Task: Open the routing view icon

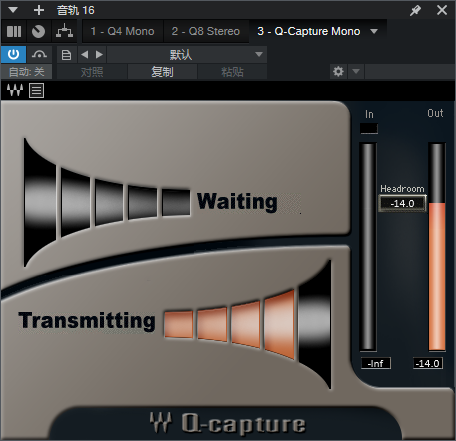Action: 64,31
